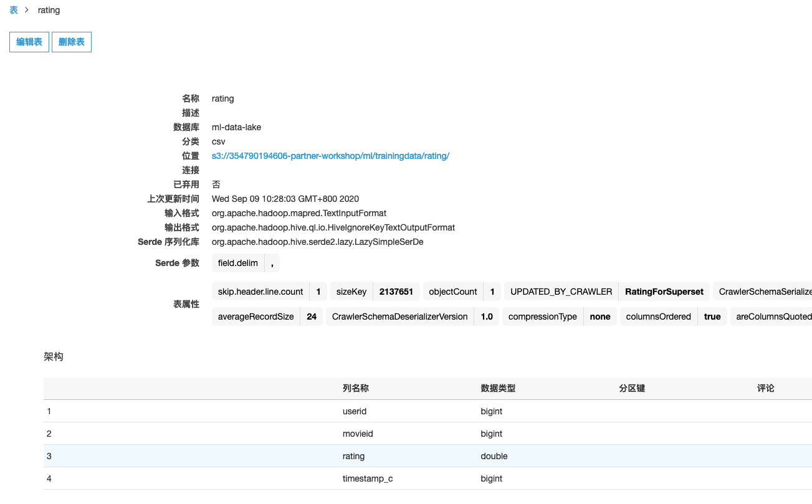Click the 数据类型 column header
The height and width of the screenshot is (504, 812).
tap(498, 388)
